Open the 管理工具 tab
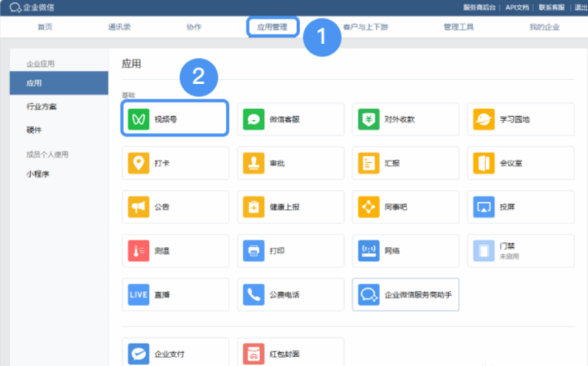The image size is (588, 366). point(458,27)
